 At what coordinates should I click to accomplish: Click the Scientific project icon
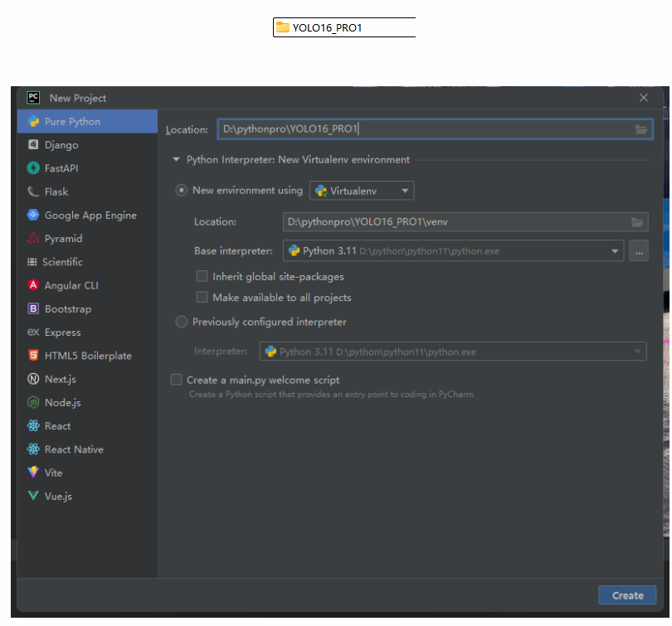pyautogui.click(x=32, y=262)
